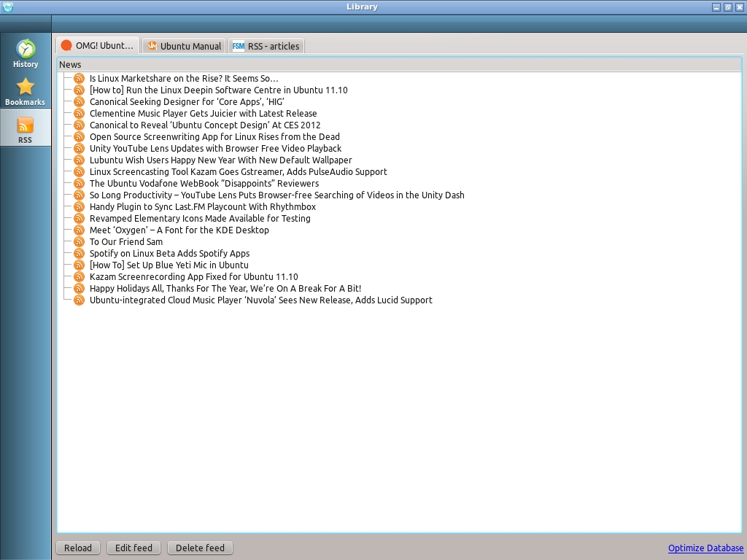Viewport: 747px width, 560px height.
Task: Select the RSS sidebar icon
Action: tap(26, 125)
